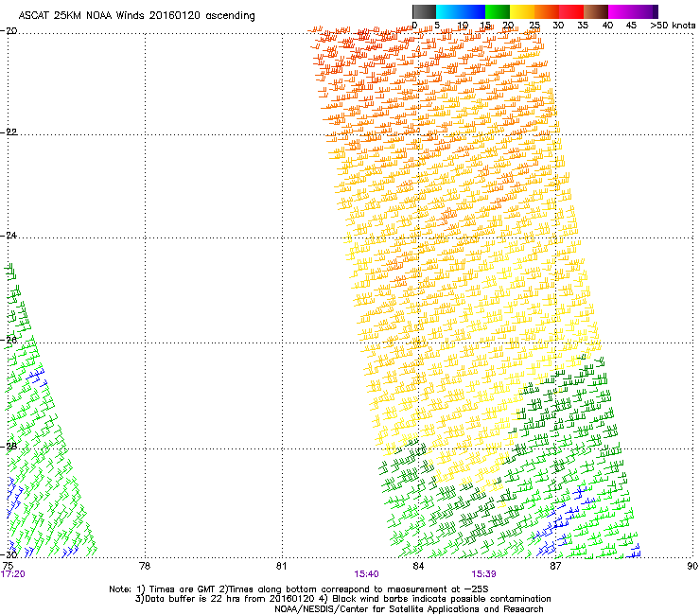Viewport: 700px width, 615px height.
Task: Click the orange 25-30 knots color segment
Action: (x=547, y=11)
